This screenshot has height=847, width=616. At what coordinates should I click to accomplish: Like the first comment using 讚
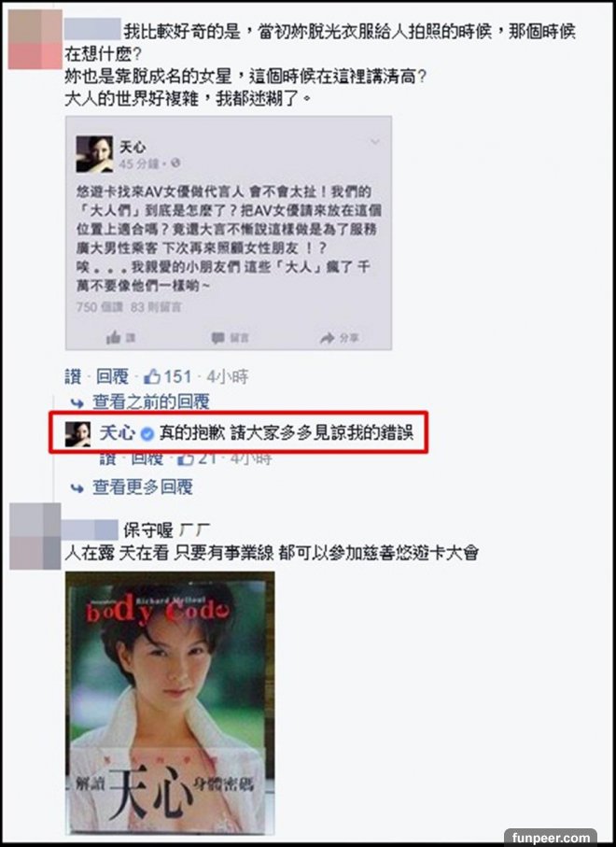[x=73, y=376]
